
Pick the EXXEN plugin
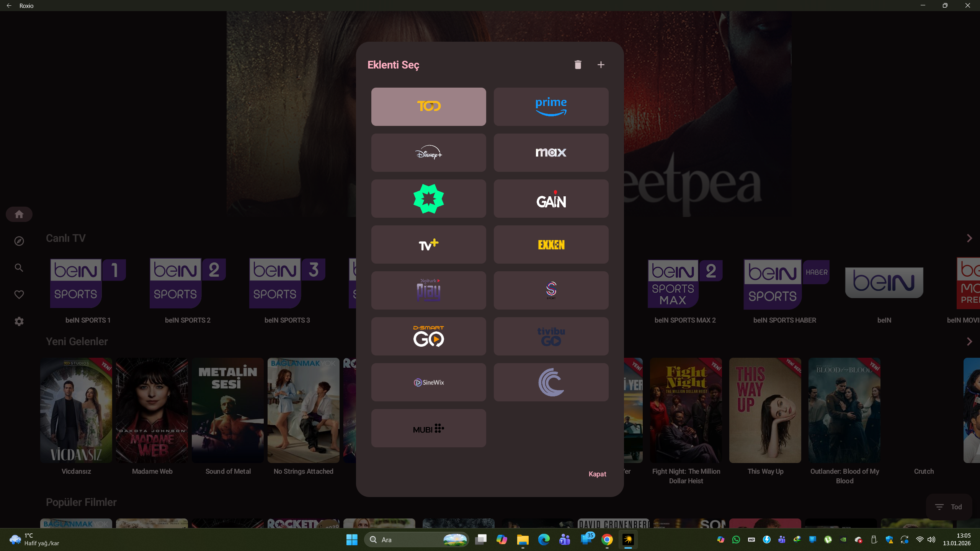(551, 245)
